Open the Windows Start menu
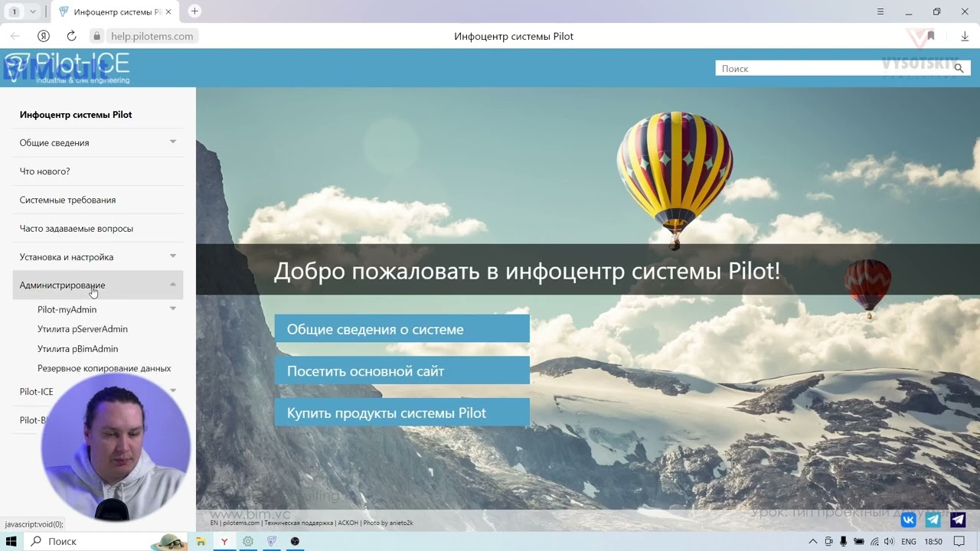The height and width of the screenshot is (551, 980). 11,541
